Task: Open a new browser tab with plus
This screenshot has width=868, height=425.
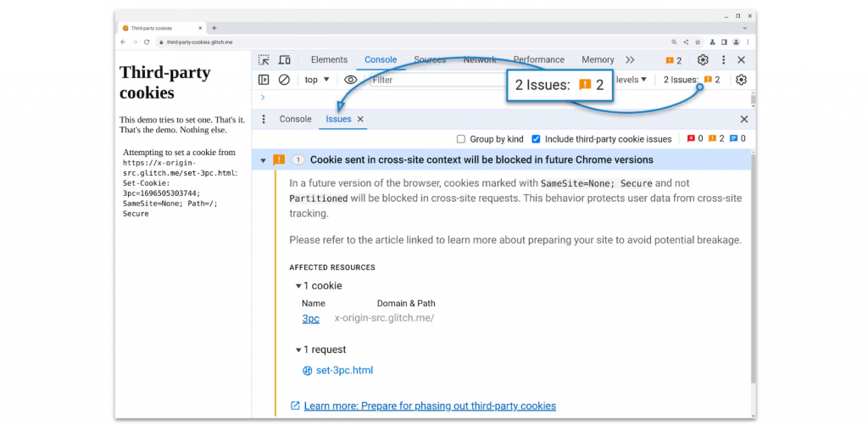Action: point(214,28)
